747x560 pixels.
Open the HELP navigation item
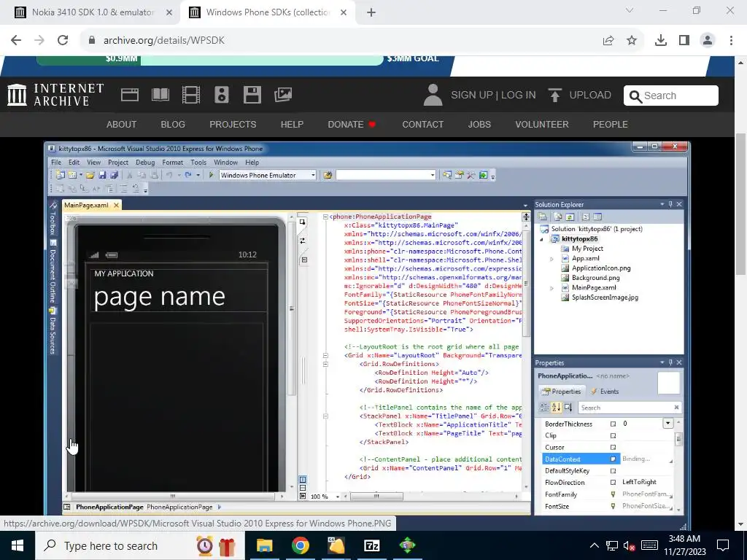(x=292, y=124)
